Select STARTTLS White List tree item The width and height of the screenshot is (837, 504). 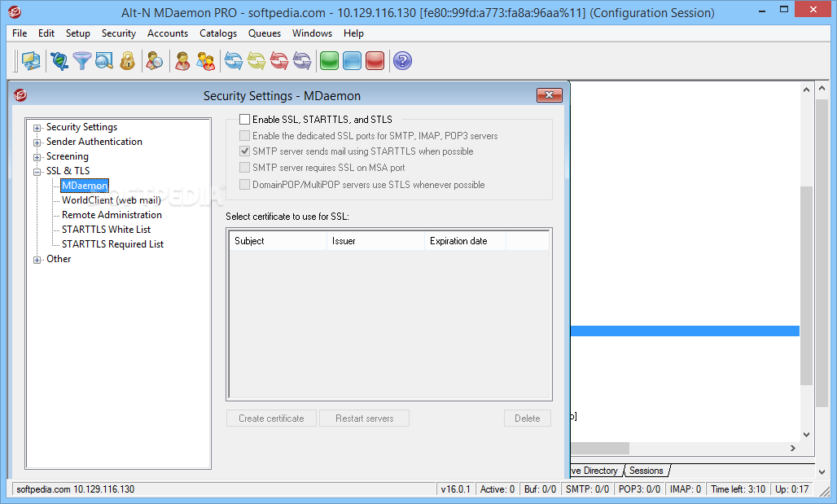106,229
